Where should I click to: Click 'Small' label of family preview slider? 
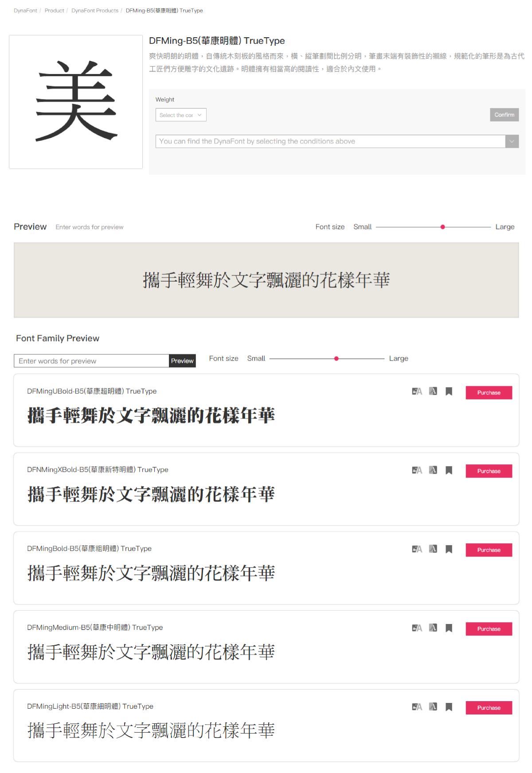pyautogui.click(x=256, y=359)
